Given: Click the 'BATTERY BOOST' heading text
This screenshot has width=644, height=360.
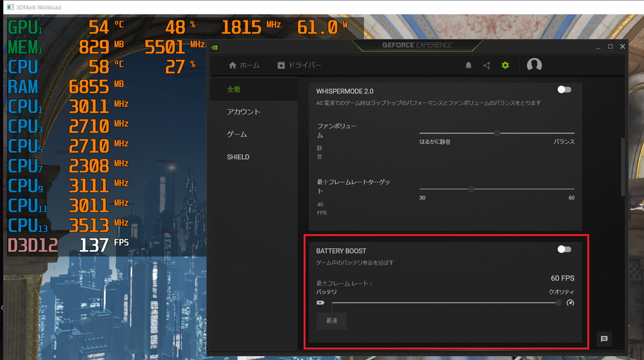Looking at the screenshot, I should [x=341, y=251].
